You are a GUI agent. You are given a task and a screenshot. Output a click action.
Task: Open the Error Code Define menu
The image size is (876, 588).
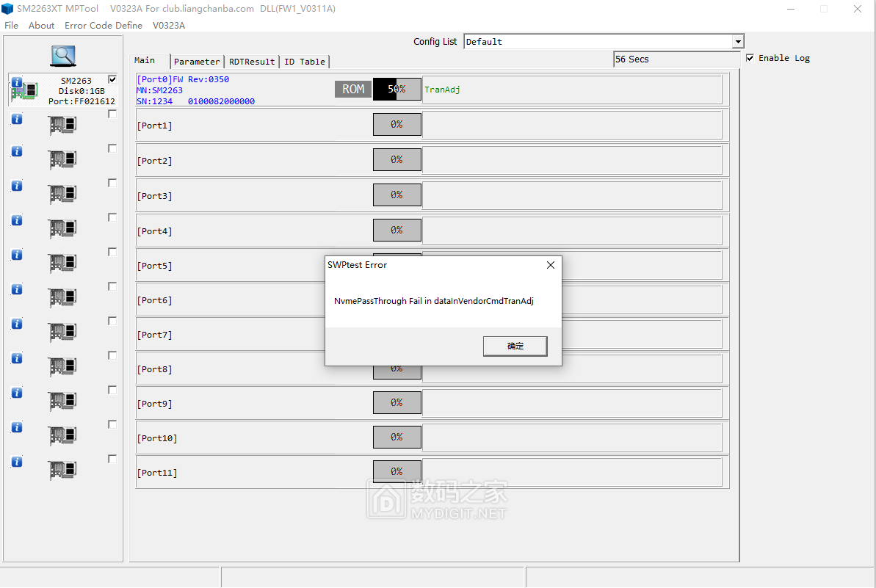pos(104,25)
